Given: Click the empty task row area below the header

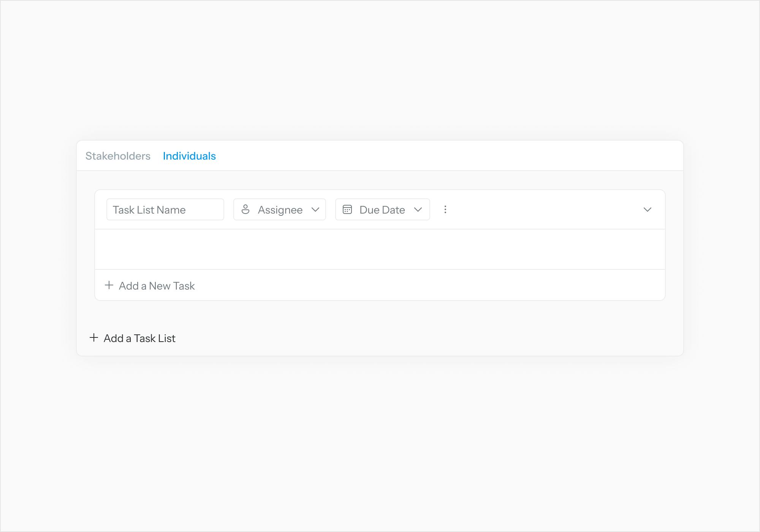Looking at the screenshot, I should 380,249.
